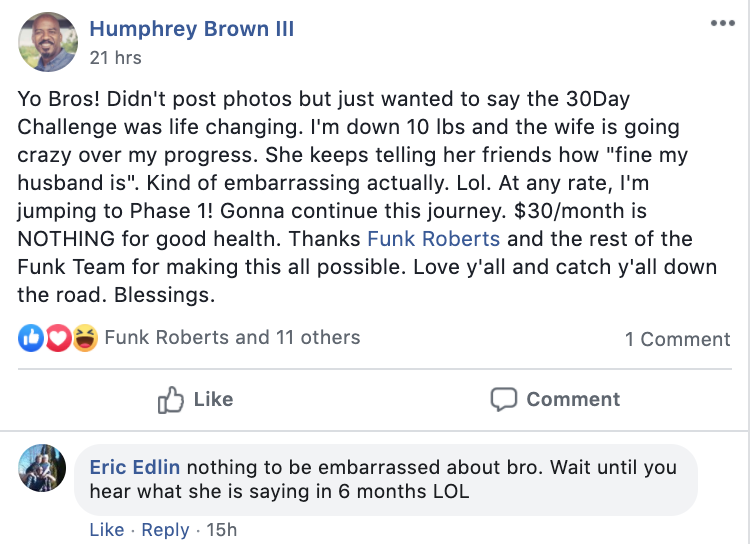Image resolution: width=750 pixels, height=544 pixels.
Task: Click the blue thumbs-up reaction icon
Action: [31, 338]
